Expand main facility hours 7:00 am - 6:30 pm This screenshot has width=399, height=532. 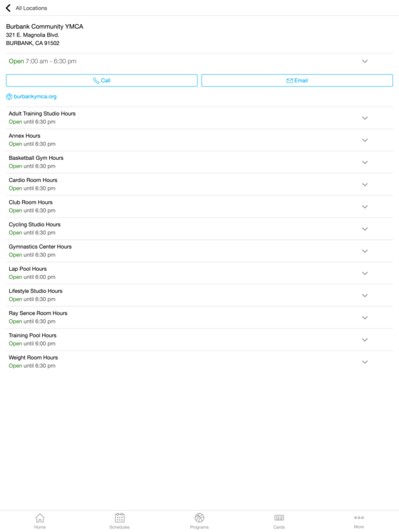pyautogui.click(x=365, y=62)
